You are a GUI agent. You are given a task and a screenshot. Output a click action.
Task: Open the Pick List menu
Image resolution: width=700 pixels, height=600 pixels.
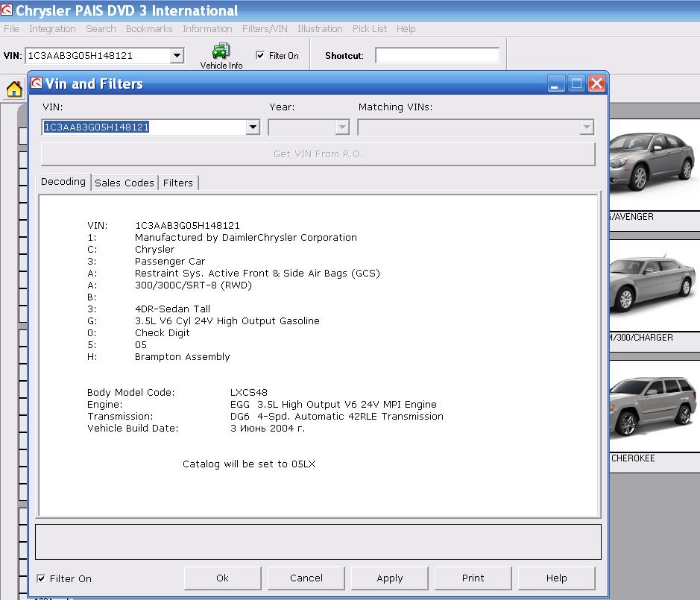[370, 28]
